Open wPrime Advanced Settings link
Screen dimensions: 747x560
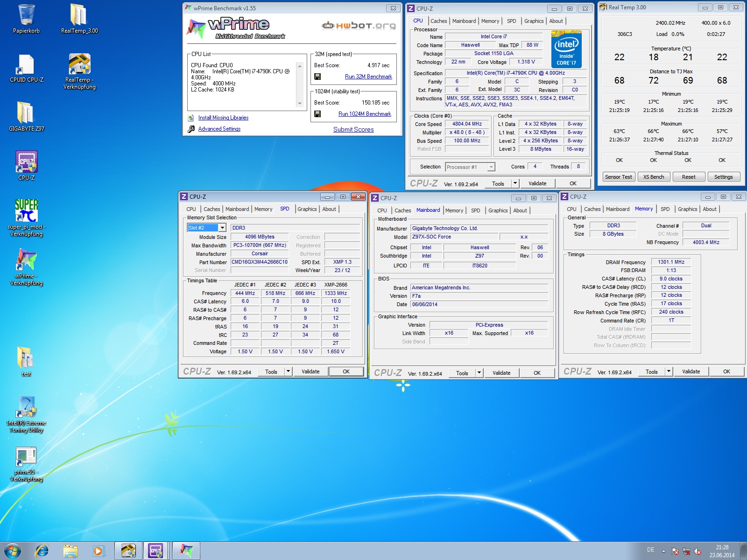tap(219, 129)
